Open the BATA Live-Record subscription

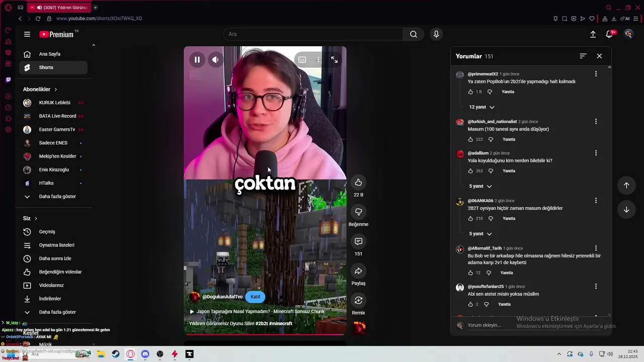pyautogui.click(x=53, y=116)
